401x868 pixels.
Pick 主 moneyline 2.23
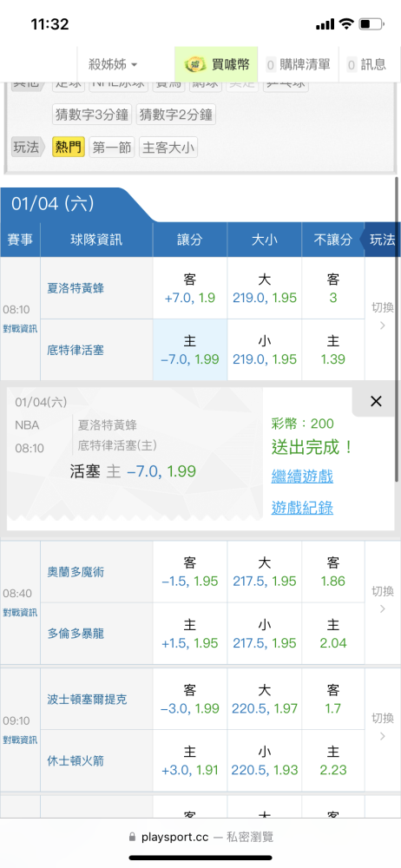point(333,761)
